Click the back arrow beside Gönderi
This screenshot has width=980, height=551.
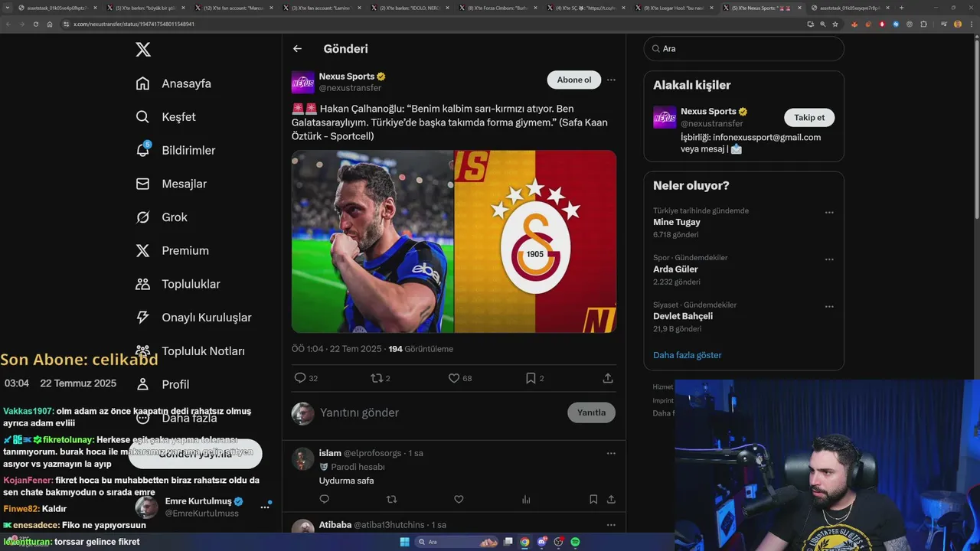pos(297,49)
